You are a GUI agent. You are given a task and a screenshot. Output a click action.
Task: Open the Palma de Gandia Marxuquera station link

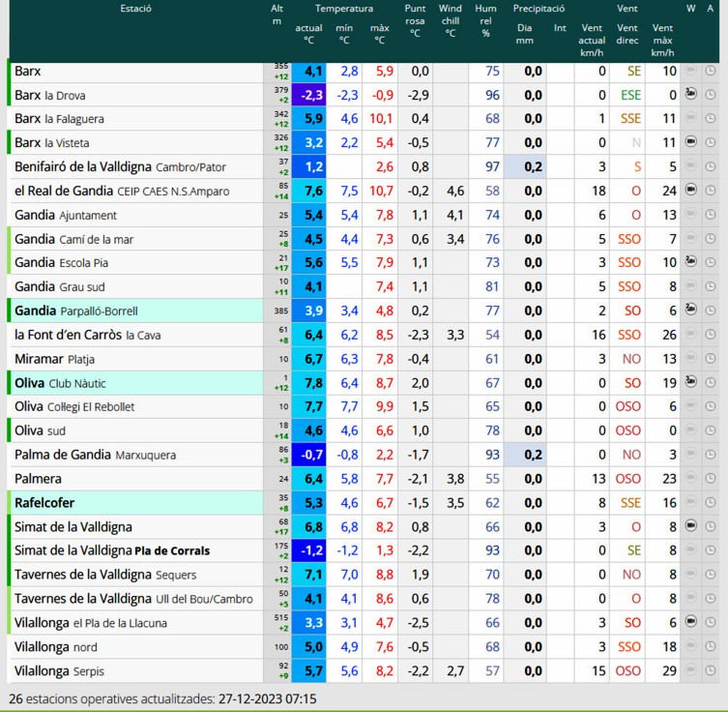(95, 455)
